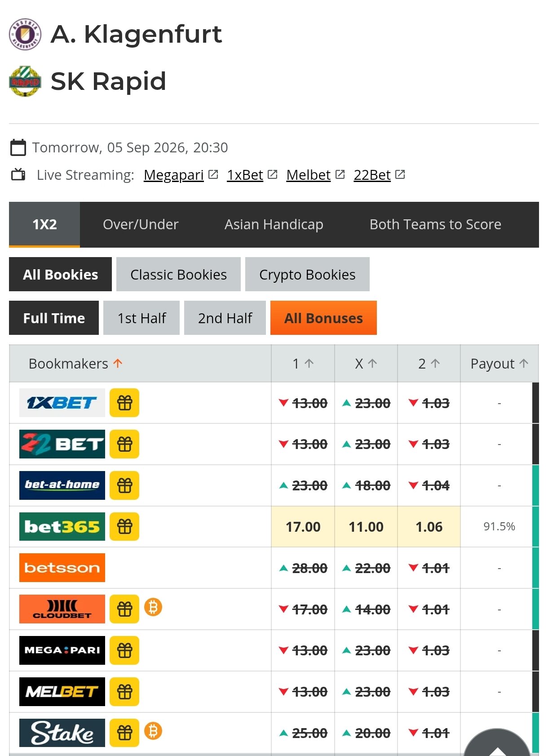This screenshot has width=548, height=756.
Task: Select the Classic Bookies filter
Action: [x=178, y=274]
